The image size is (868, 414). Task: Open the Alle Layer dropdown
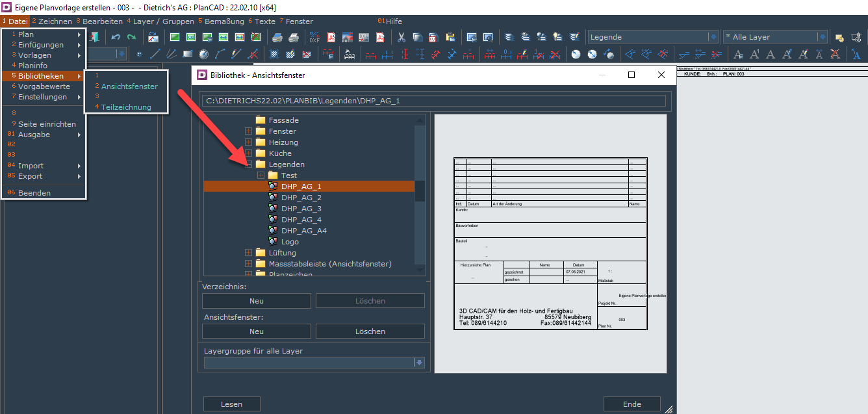pos(822,37)
